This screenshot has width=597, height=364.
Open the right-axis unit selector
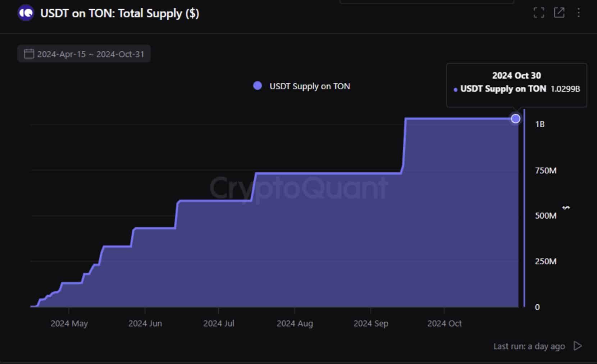(565, 208)
